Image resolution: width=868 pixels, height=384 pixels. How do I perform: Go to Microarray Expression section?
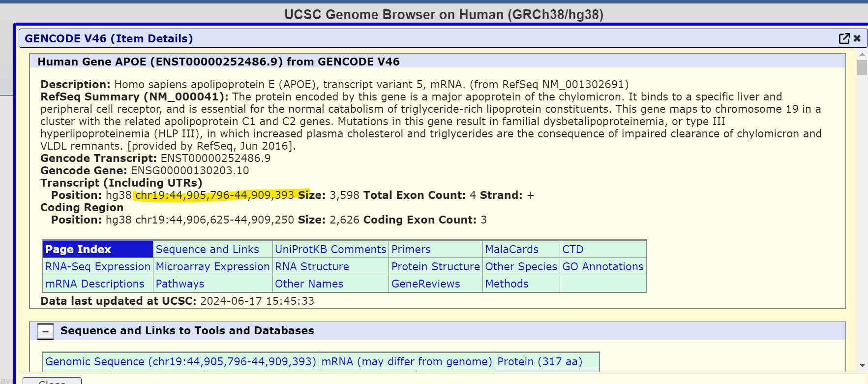(212, 267)
